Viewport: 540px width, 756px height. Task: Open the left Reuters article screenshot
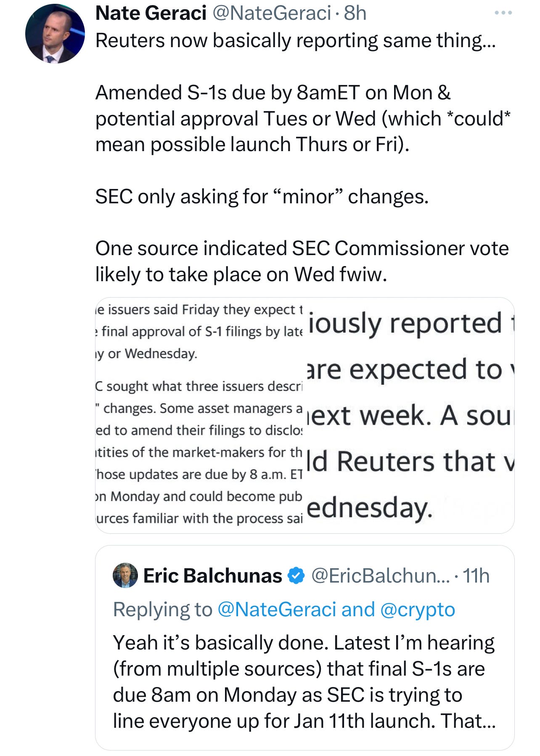[199, 415]
